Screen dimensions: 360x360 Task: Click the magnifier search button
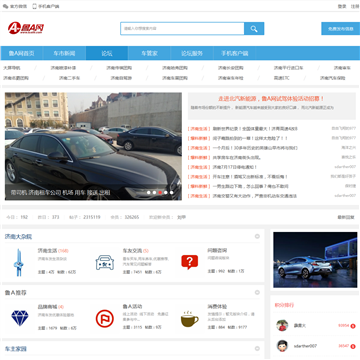pyautogui.click(x=254, y=29)
